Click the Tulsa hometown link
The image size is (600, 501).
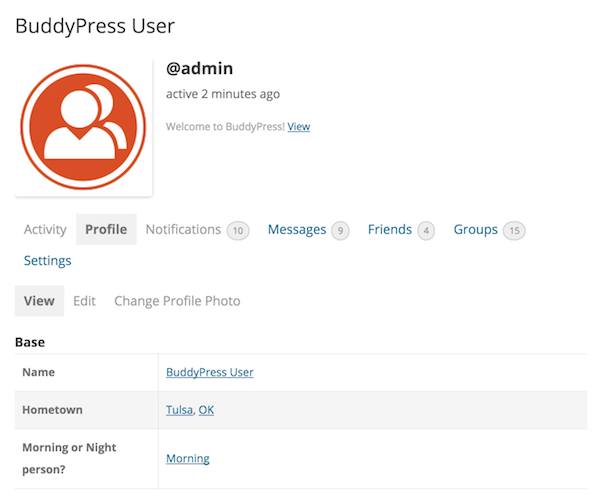click(179, 410)
